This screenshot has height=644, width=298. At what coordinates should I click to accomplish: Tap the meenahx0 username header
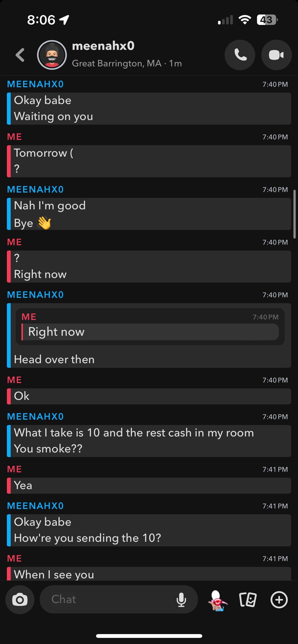tap(103, 46)
